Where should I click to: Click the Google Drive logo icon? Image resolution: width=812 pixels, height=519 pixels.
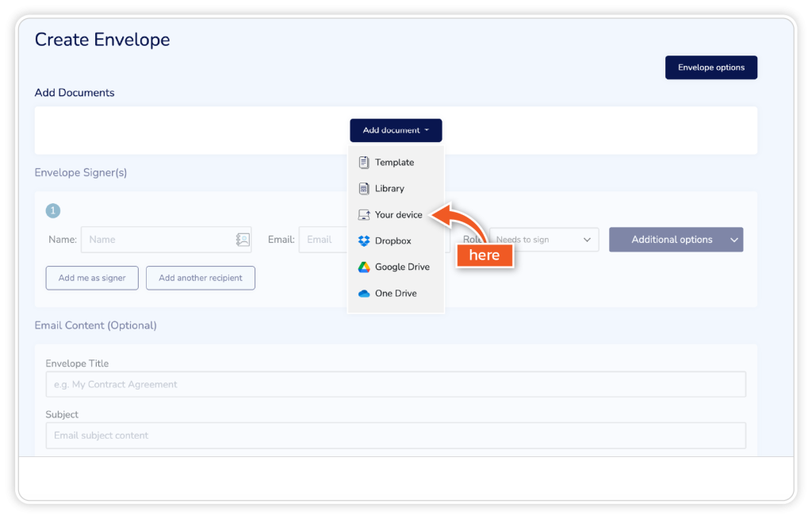[364, 267]
